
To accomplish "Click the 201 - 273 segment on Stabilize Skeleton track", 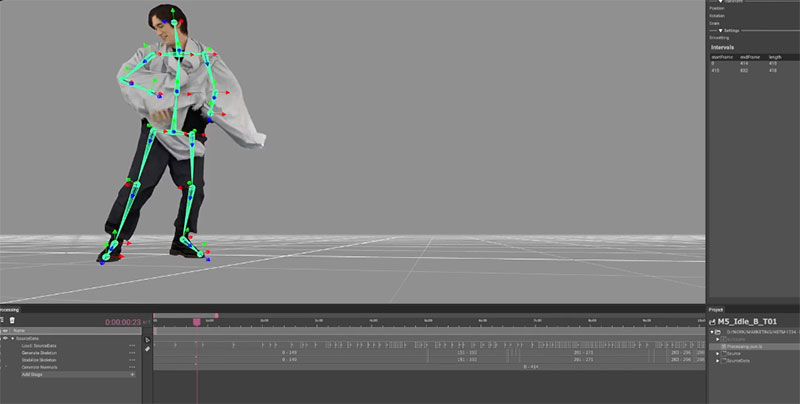I will [x=583, y=360].
